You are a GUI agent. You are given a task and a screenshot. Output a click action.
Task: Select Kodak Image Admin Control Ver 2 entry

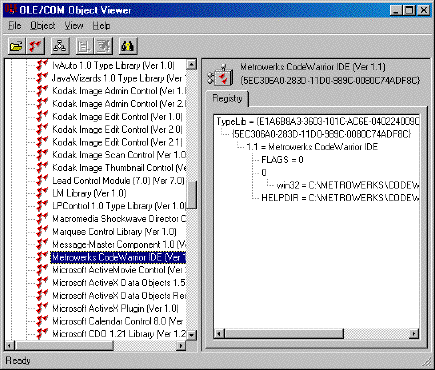(x=119, y=104)
